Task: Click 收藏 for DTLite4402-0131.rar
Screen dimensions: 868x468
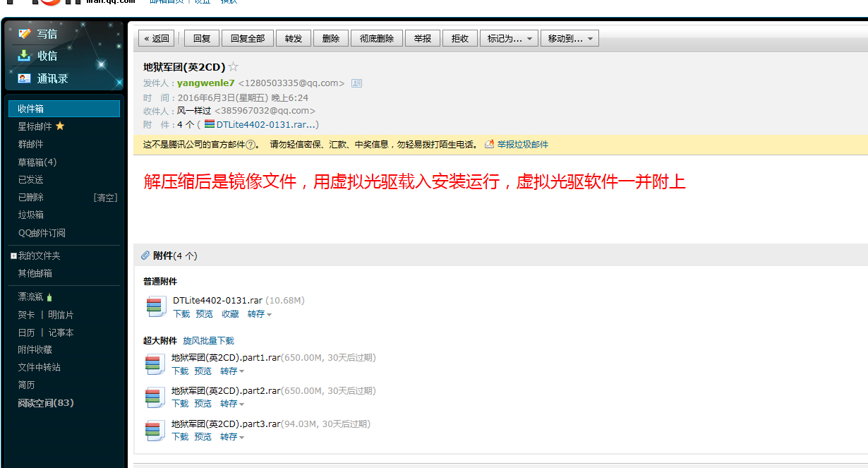Action: coord(230,314)
